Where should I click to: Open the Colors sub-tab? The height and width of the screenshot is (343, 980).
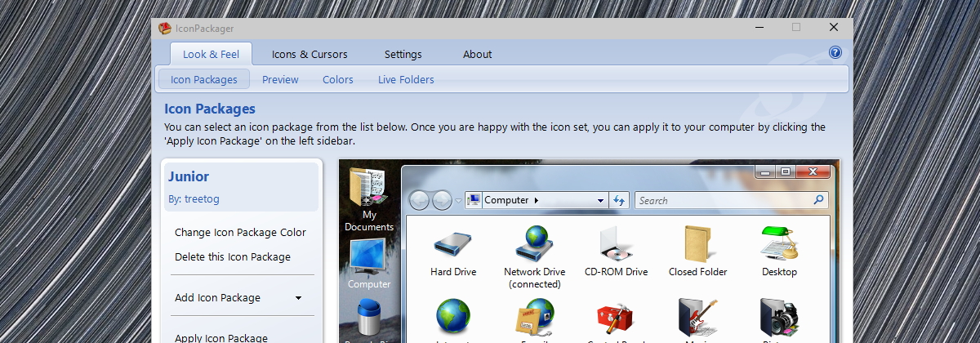pyautogui.click(x=338, y=79)
